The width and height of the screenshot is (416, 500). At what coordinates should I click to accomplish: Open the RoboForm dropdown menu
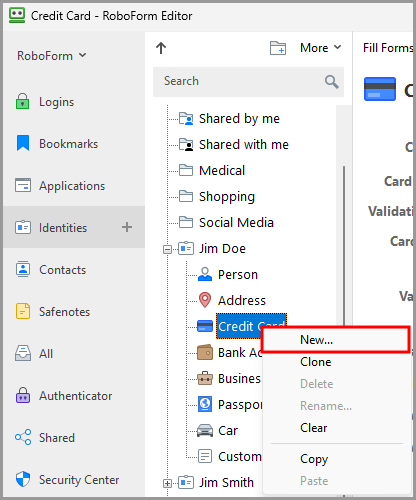tap(52, 56)
